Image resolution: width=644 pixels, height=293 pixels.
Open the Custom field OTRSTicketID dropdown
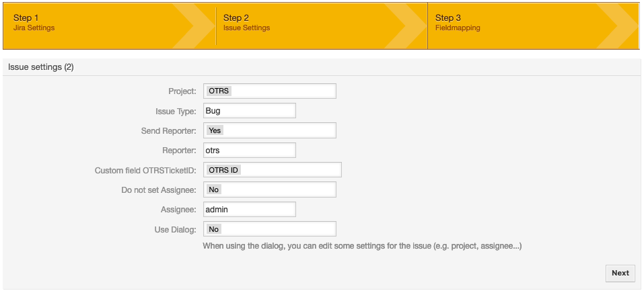(x=273, y=170)
